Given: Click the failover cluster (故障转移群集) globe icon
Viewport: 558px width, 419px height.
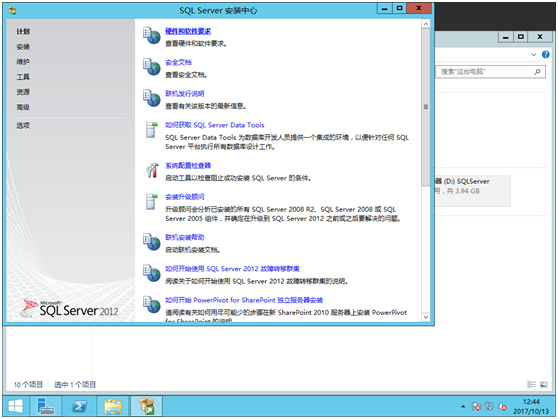Looking at the screenshot, I should [x=152, y=273].
